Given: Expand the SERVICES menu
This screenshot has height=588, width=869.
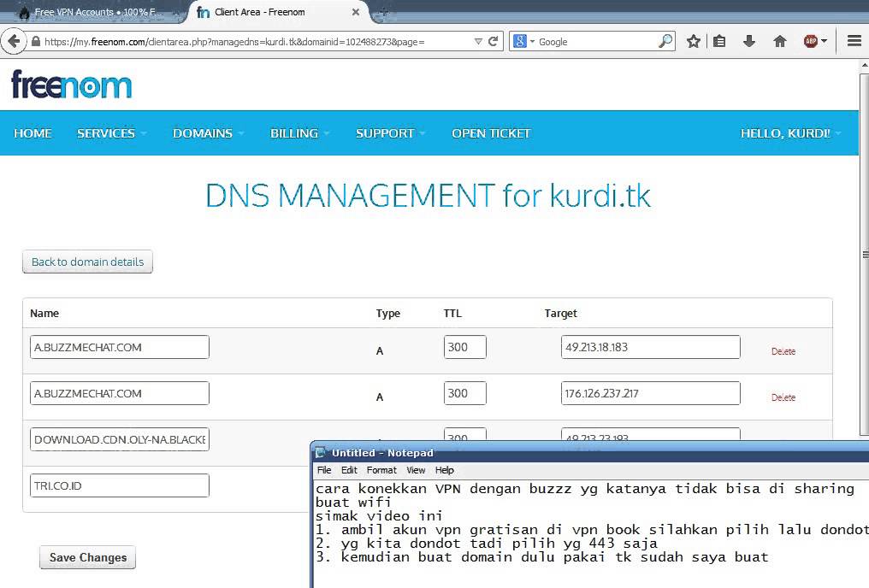Looking at the screenshot, I should point(111,133).
